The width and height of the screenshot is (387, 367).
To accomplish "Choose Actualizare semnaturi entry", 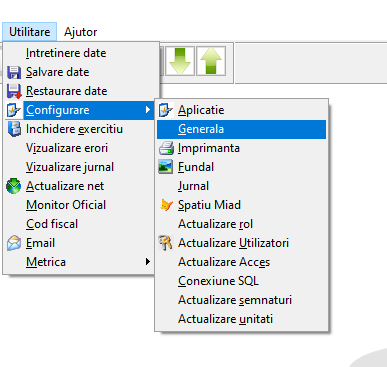I will point(241,300).
